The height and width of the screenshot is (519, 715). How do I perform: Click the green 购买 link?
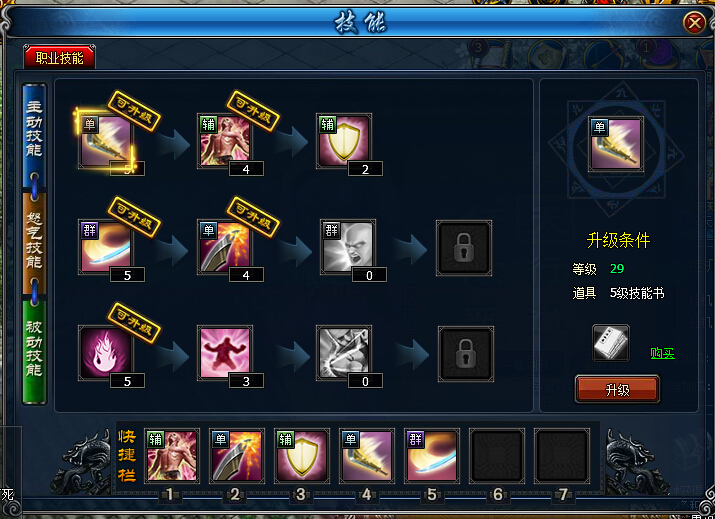(662, 353)
